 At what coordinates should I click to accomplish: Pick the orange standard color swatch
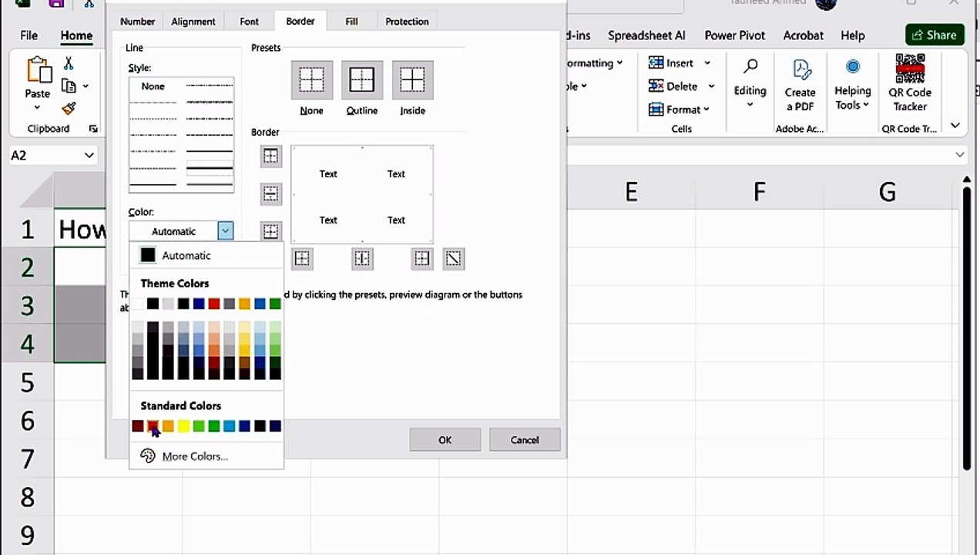168,426
